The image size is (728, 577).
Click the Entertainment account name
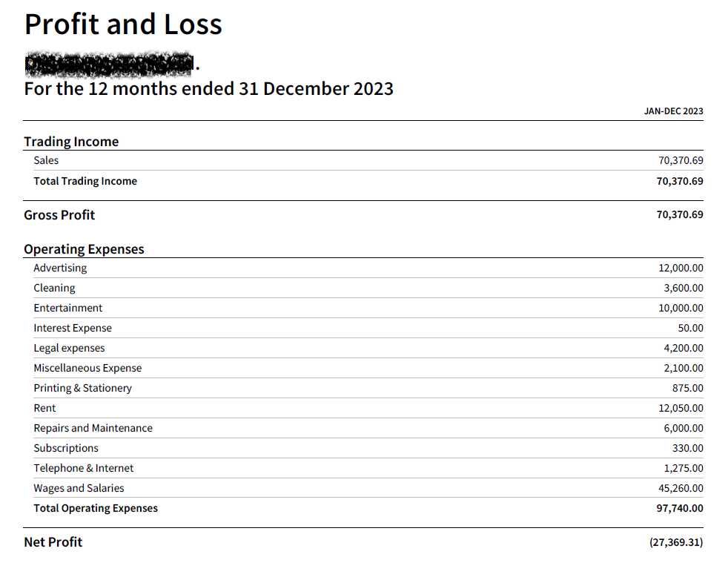point(67,308)
